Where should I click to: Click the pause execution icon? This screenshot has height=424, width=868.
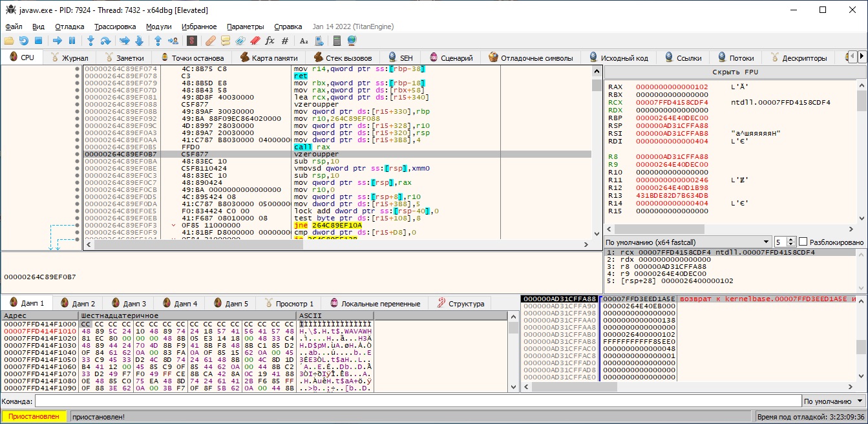[72, 41]
